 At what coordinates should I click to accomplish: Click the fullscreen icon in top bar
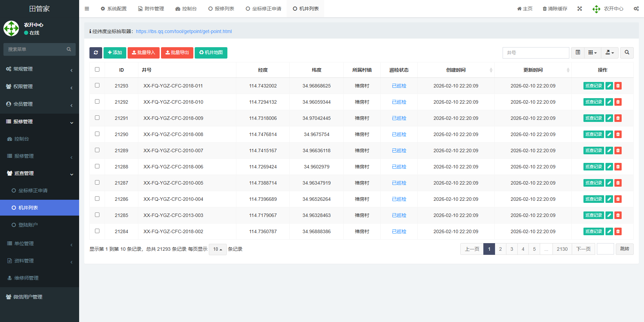[x=580, y=9]
